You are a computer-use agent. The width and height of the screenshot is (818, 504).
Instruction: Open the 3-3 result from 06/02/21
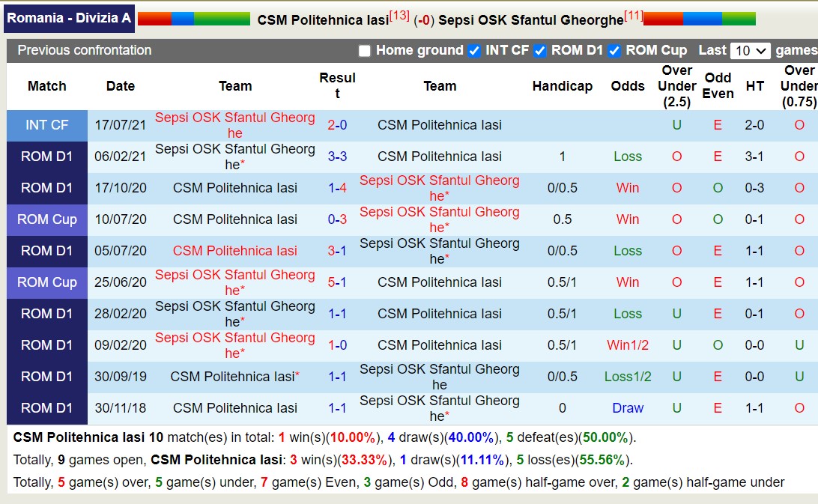coord(337,157)
